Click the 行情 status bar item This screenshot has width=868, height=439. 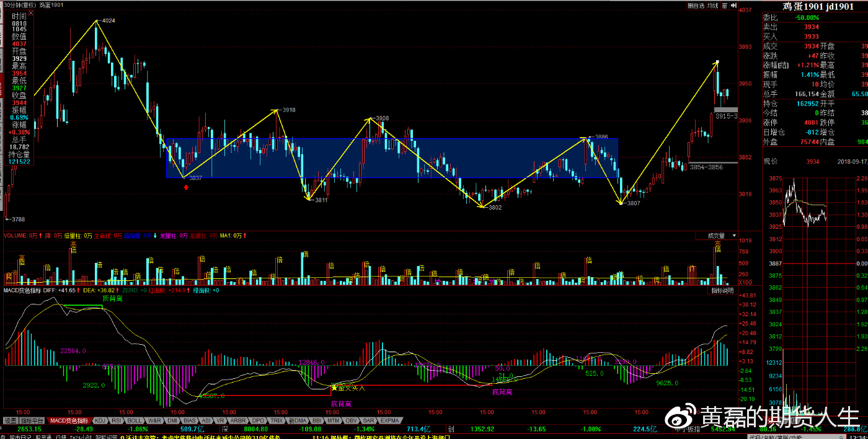coord(61,437)
